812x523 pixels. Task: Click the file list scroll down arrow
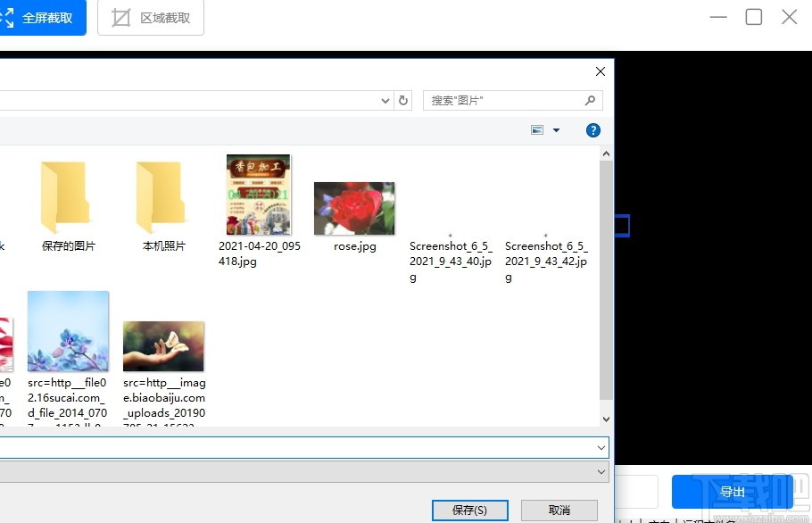point(606,419)
